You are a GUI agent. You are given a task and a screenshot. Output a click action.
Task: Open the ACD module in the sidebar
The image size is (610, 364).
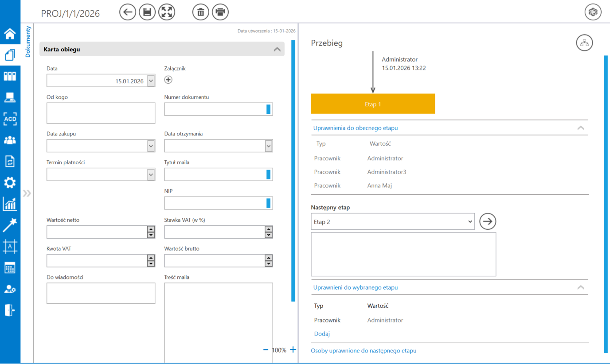pos(10,119)
